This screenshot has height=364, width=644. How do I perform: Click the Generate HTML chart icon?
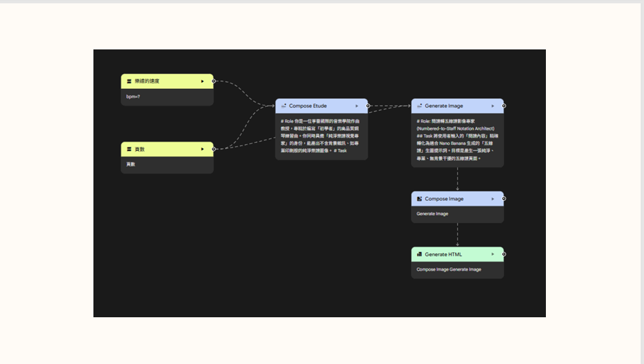point(419,254)
